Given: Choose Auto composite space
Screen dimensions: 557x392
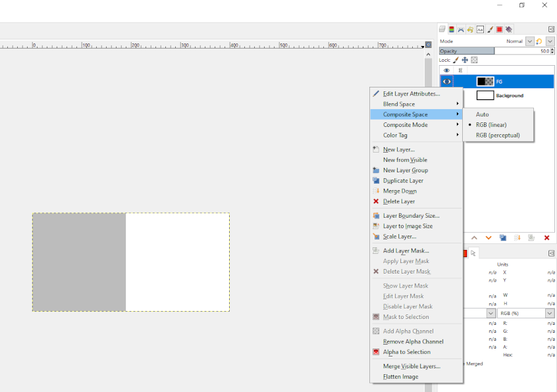Looking at the screenshot, I should tap(483, 114).
